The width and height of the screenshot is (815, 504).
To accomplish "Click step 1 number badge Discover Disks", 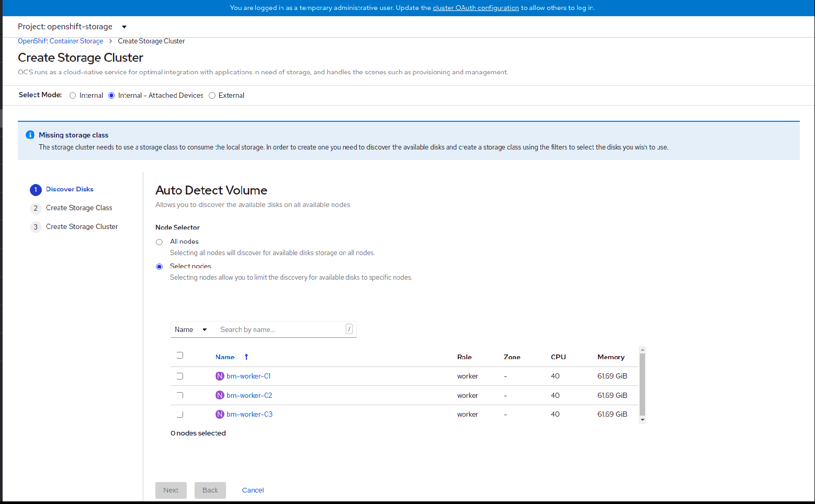I will pos(36,190).
